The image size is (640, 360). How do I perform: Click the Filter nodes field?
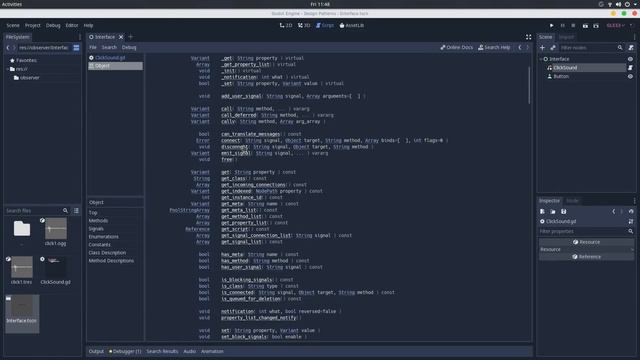(591, 48)
